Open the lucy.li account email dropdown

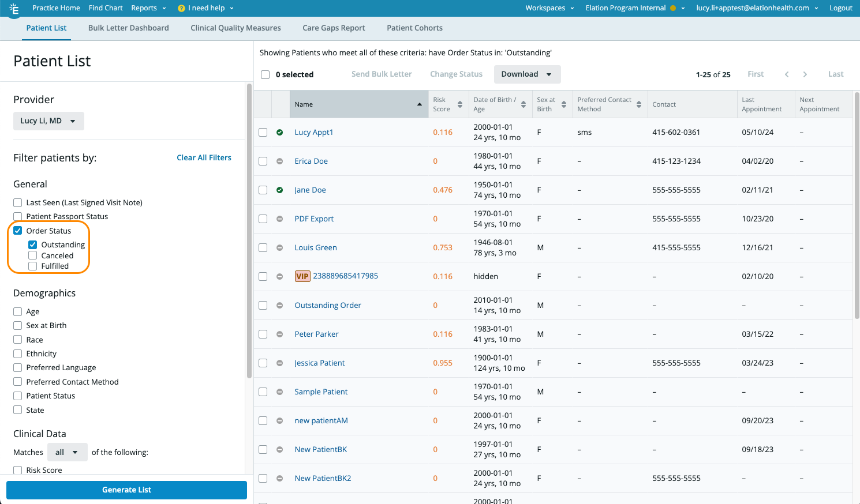[757, 8]
